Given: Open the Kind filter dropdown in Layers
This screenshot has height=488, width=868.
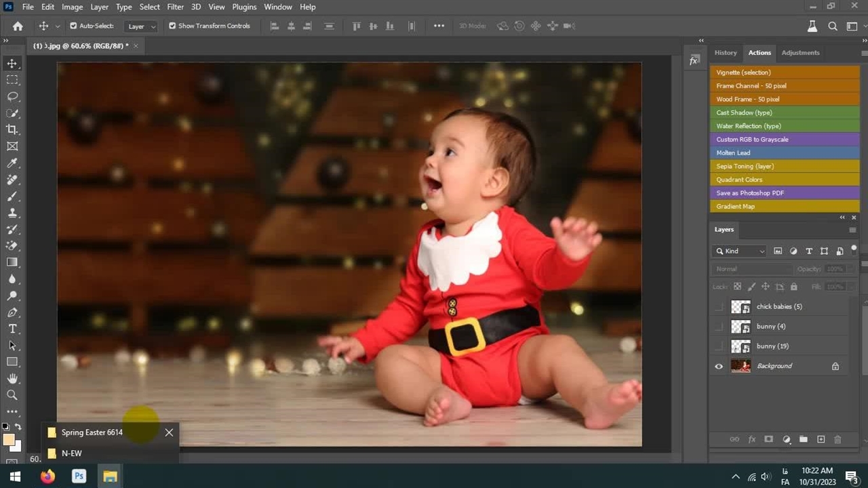Looking at the screenshot, I should click(740, 251).
